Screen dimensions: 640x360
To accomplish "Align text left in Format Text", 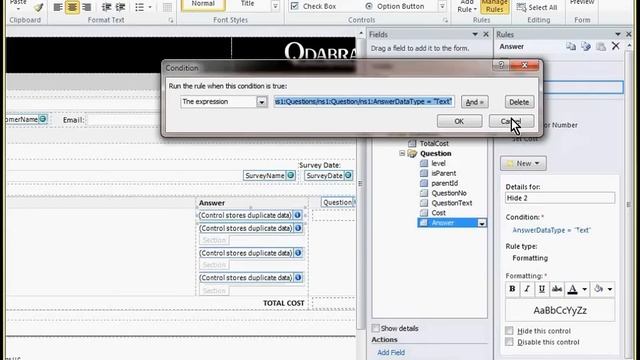I will click(x=58, y=7).
